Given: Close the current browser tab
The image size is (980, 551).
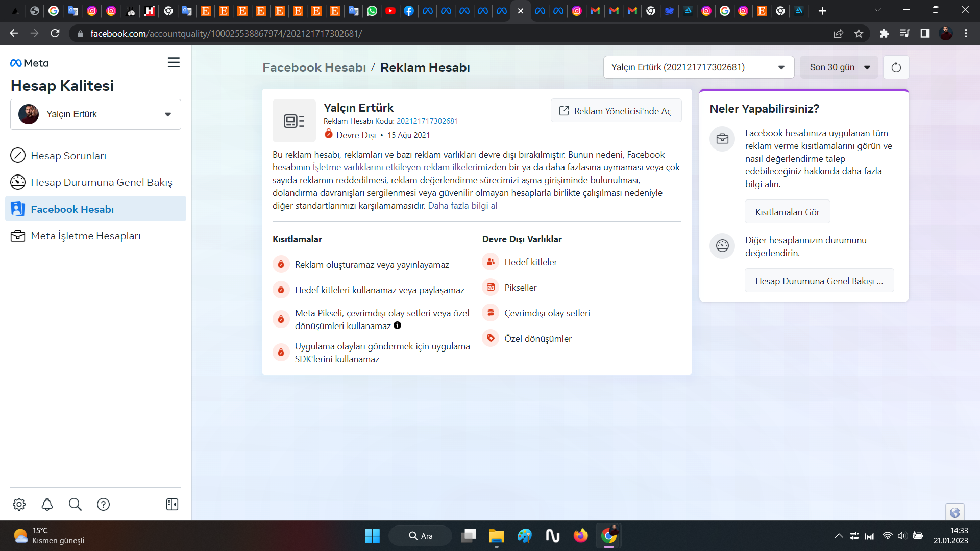Looking at the screenshot, I should point(521,11).
